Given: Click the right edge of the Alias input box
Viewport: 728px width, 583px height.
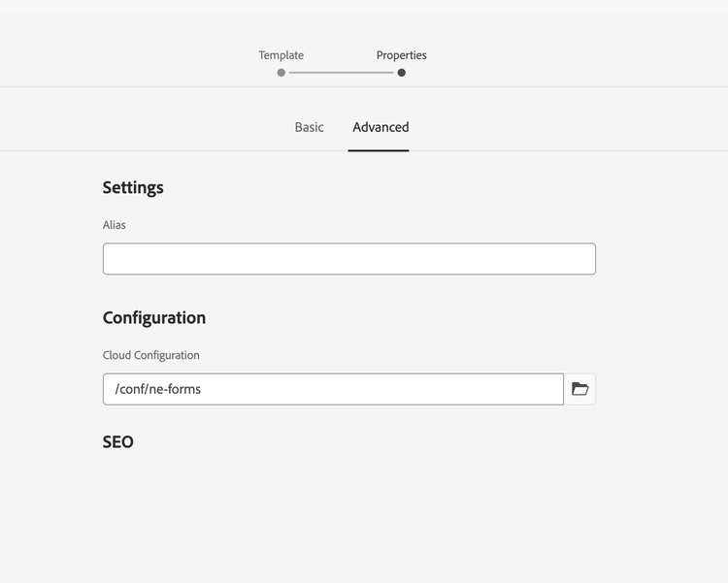Looking at the screenshot, I should point(592,259).
